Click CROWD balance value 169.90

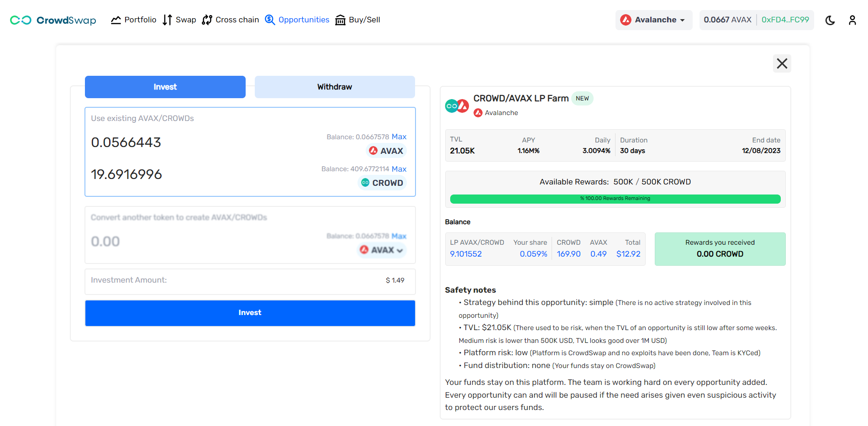click(x=568, y=254)
